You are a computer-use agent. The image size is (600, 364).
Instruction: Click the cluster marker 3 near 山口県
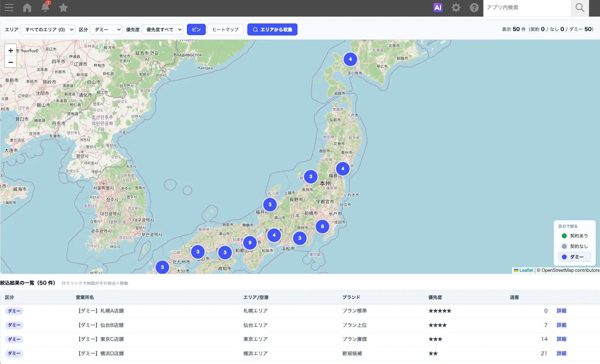click(198, 252)
